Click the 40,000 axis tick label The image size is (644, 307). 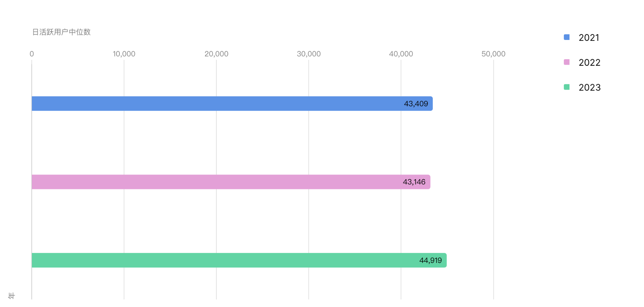tap(401, 54)
